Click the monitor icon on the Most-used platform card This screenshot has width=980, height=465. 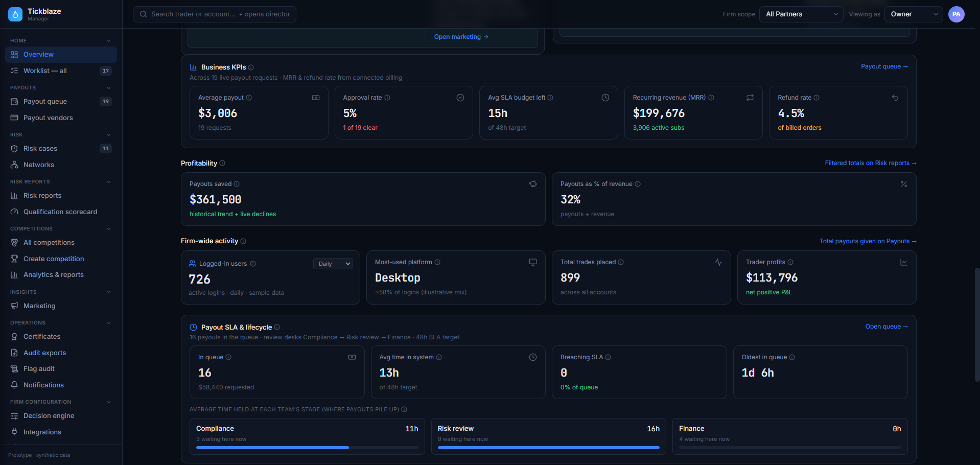(533, 262)
